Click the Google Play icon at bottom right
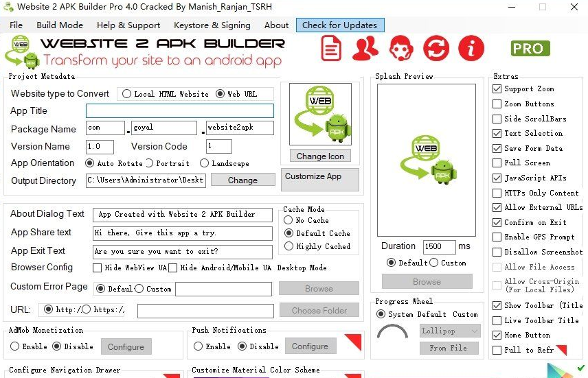The image size is (588, 378). [560, 370]
